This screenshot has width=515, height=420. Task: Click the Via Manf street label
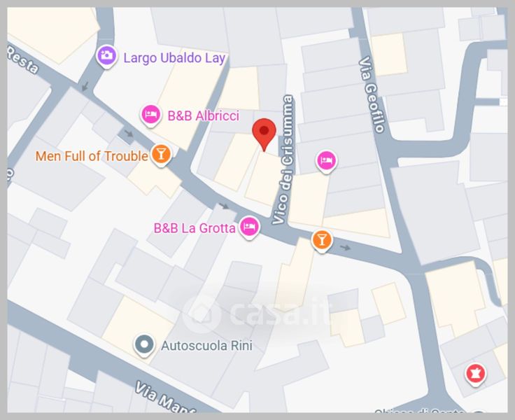[164, 398]
